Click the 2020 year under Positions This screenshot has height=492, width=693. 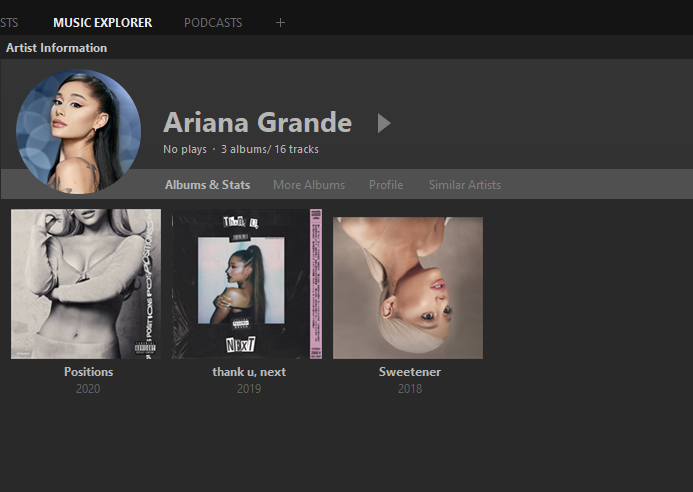click(x=88, y=389)
